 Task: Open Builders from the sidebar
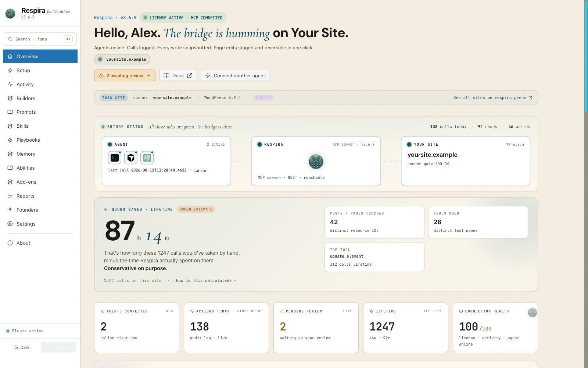(x=40, y=98)
